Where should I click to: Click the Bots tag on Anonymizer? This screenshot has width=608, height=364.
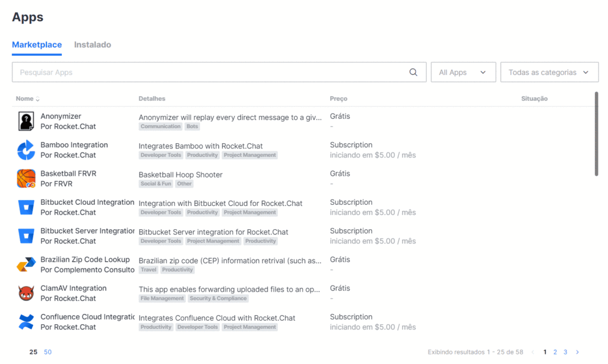tap(192, 126)
